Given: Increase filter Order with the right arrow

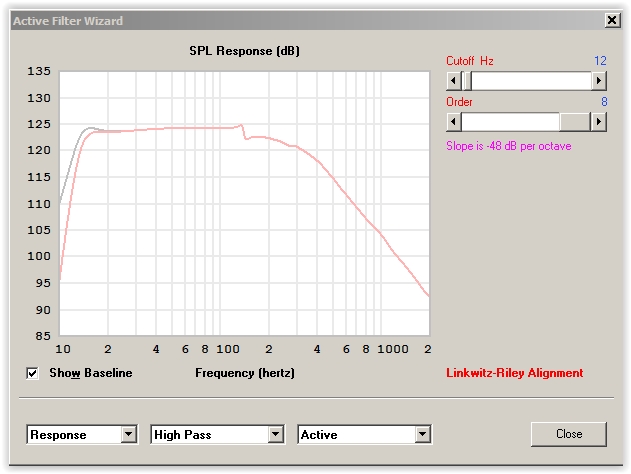Looking at the screenshot, I should [598, 121].
